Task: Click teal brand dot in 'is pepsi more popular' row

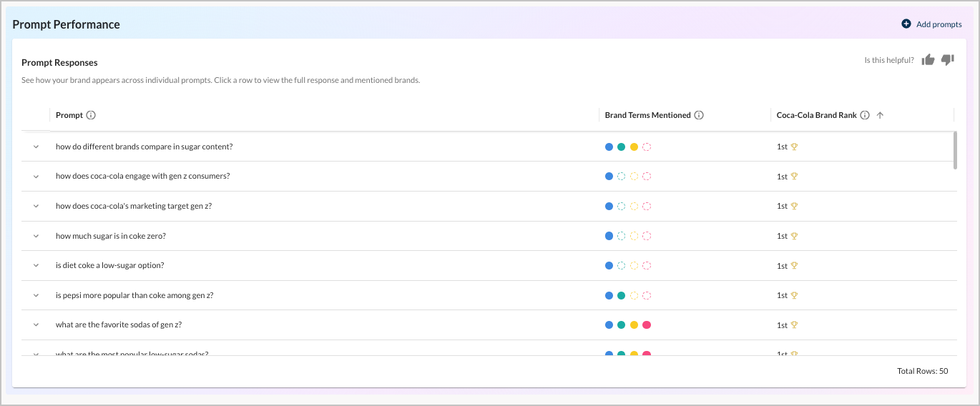Action: pyautogui.click(x=622, y=295)
